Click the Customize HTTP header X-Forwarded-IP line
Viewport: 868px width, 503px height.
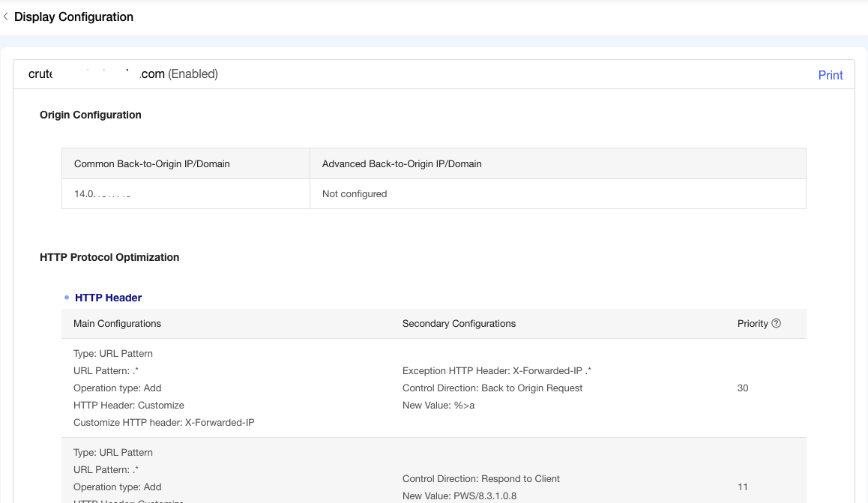[163, 423]
